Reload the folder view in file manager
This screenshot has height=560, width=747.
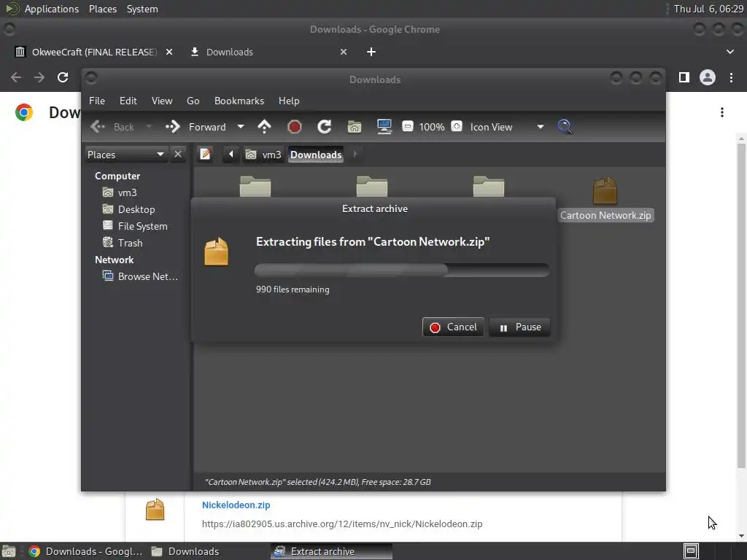pos(325,127)
